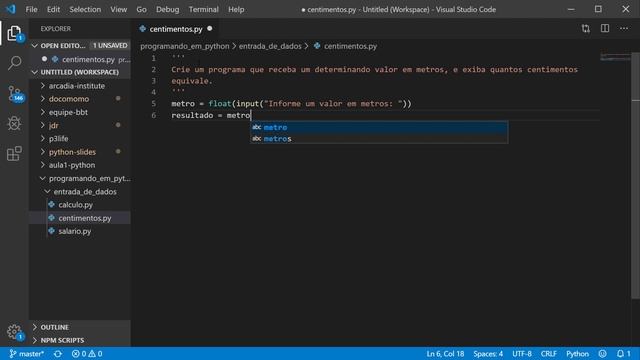Expand the Outline panel
Screen dimensions: 640x360
[80, 327]
